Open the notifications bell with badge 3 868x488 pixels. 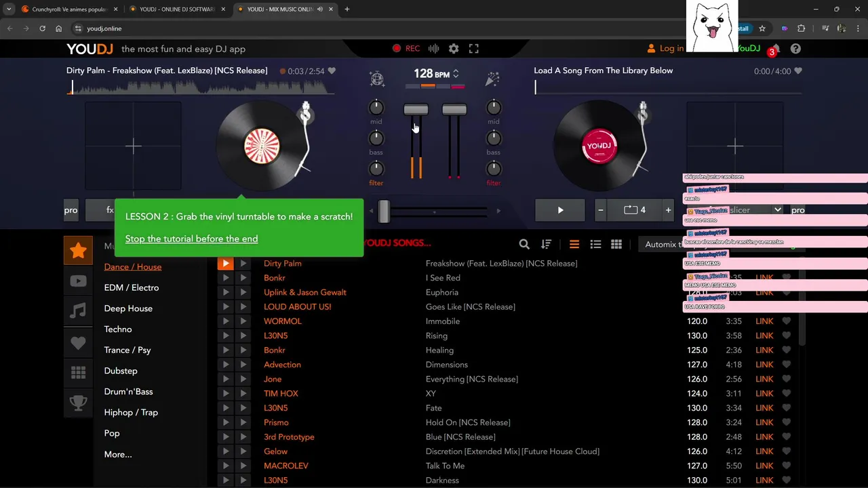click(x=775, y=49)
